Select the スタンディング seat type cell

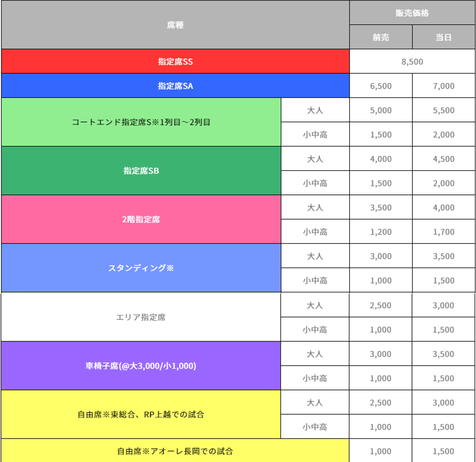pyautogui.click(x=141, y=268)
